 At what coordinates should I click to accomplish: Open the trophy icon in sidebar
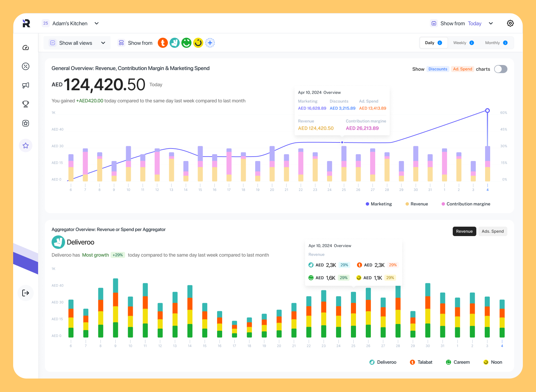click(x=26, y=104)
